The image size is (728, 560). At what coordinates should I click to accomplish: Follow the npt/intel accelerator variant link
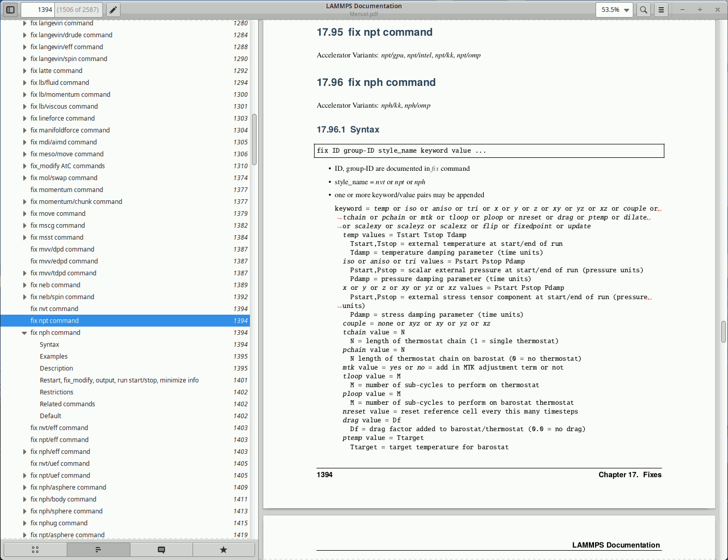click(419, 55)
